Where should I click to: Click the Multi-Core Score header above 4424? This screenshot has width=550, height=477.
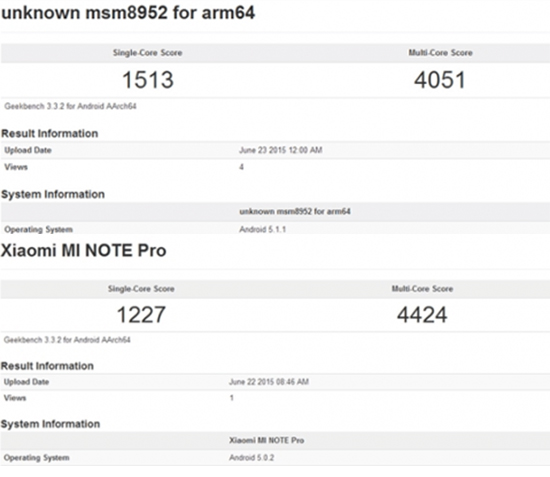coord(422,289)
